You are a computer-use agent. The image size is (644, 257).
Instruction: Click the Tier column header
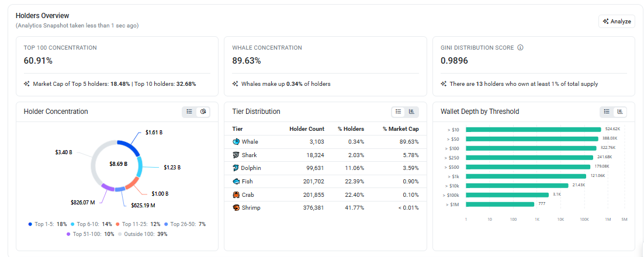237,129
